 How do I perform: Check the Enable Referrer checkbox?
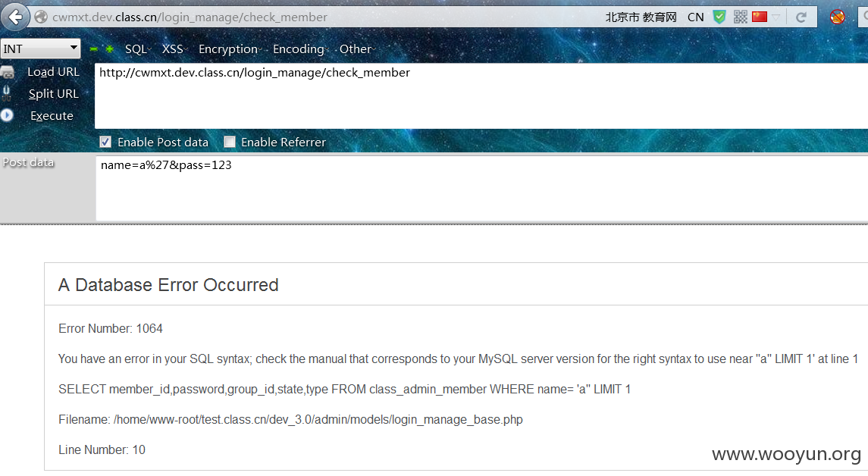pyautogui.click(x=230, y=142)
